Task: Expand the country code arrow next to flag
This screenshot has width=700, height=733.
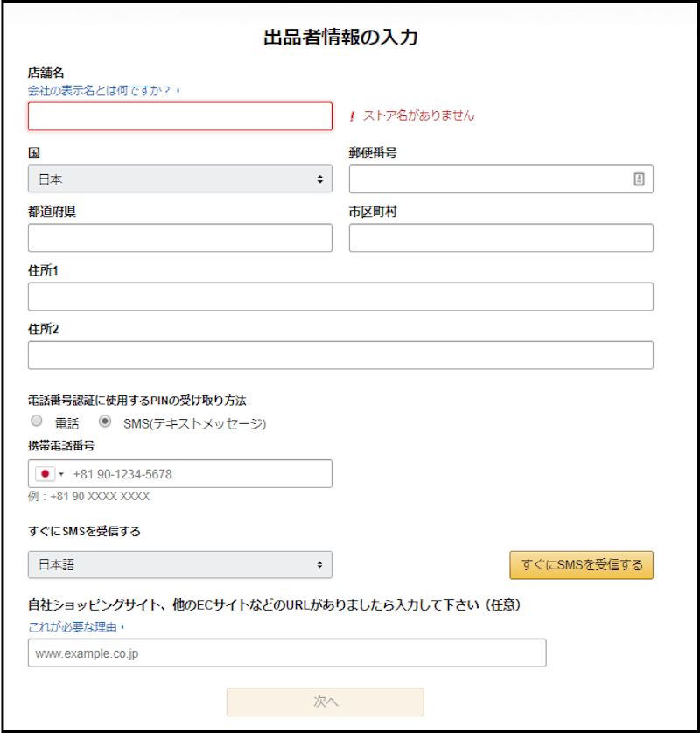Action: click(61, 474)
